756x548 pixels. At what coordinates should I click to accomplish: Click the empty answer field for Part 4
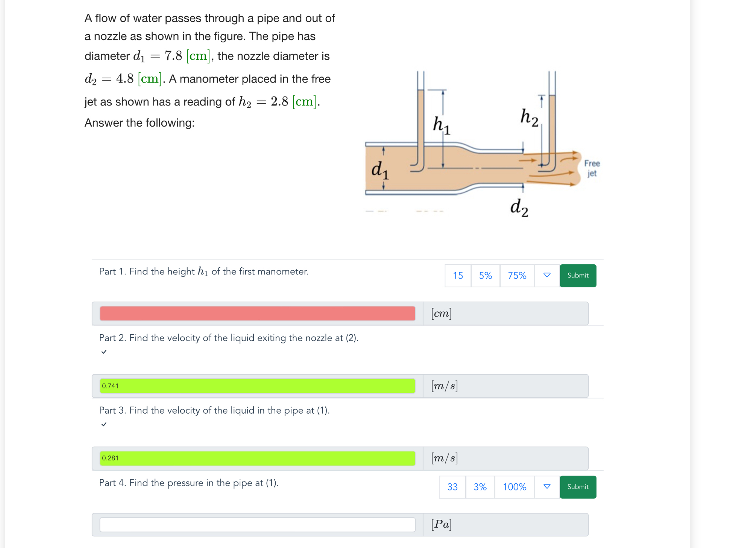click(258, 524)
